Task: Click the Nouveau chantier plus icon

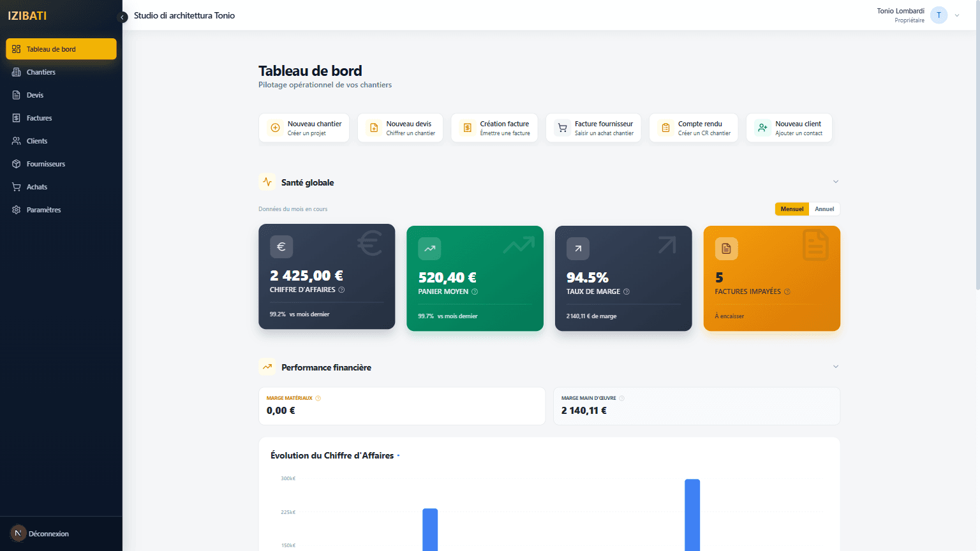Action: point(275,128)
